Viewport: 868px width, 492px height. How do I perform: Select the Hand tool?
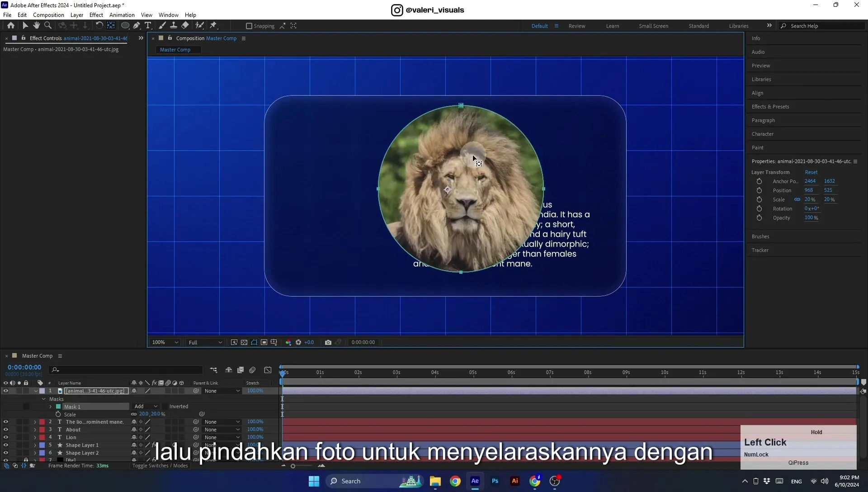tap(36, 26)
